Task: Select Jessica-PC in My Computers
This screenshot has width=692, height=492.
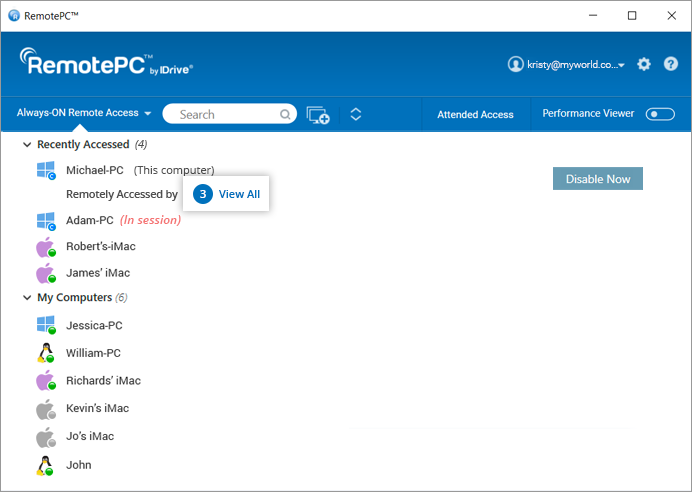Action: click(94, 326)
